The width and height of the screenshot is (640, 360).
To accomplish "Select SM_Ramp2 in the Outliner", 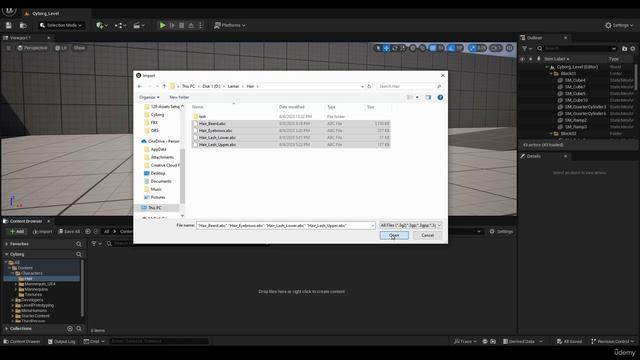I will (576, 120).
